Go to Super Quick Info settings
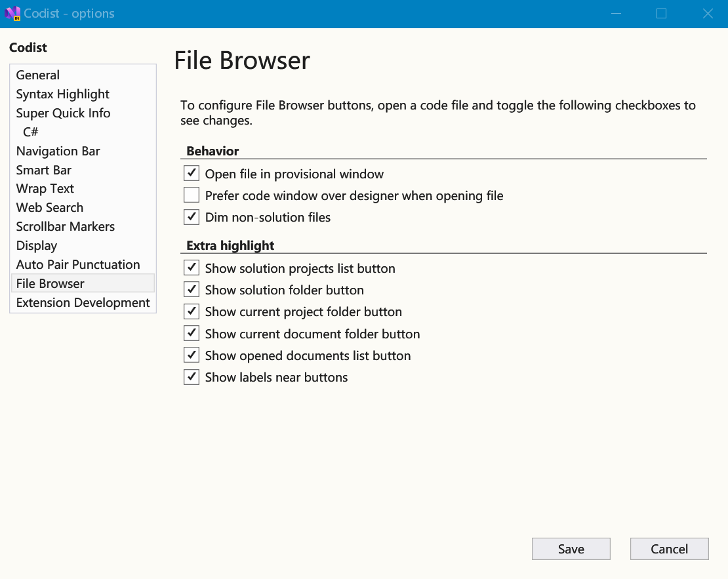Screen dimensions: 728x579 click(x=83, y=113)
